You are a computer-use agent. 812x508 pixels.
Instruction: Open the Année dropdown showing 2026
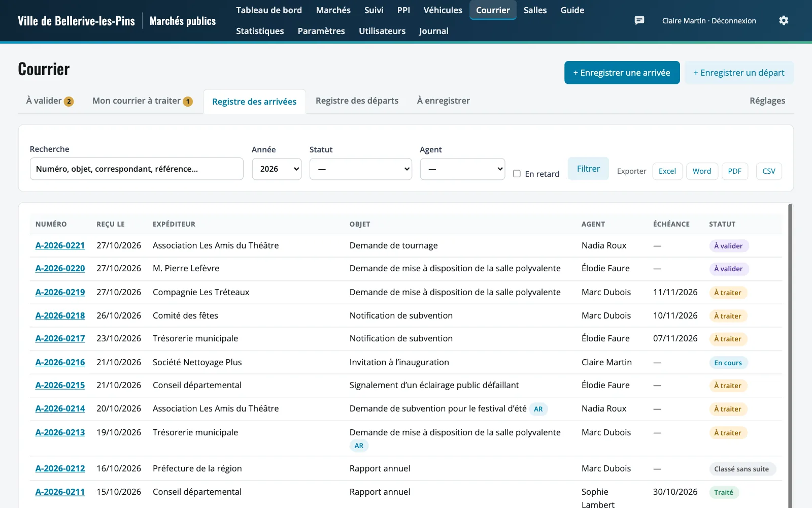click(x=277, y=169)
